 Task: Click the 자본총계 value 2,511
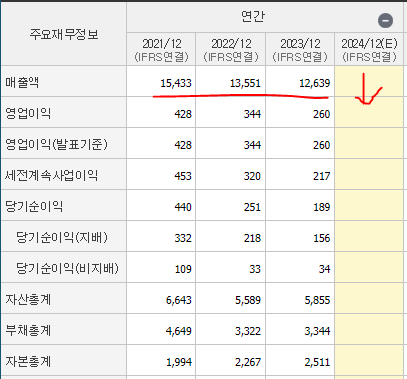(317, 362)
